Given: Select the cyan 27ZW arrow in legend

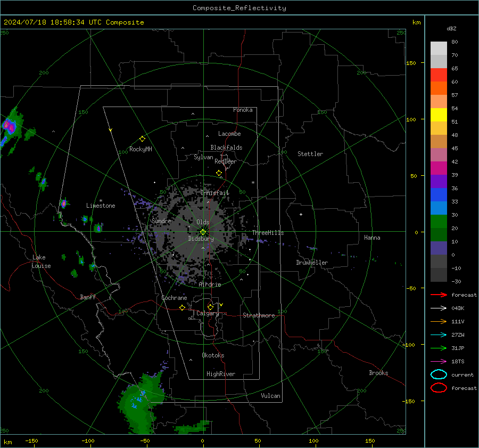Looking at the screenshot, I should coord(439,335).
